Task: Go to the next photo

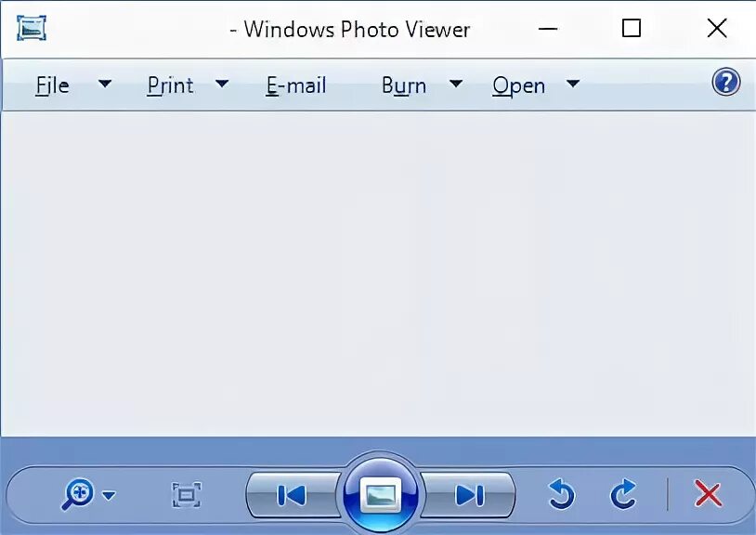Action: 469,495
